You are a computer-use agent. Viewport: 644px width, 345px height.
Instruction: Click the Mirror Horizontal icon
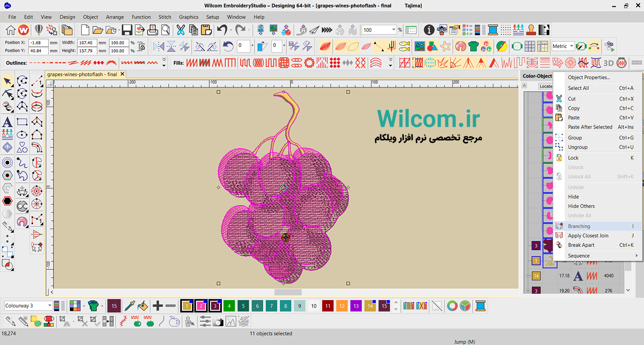(159, 46)
